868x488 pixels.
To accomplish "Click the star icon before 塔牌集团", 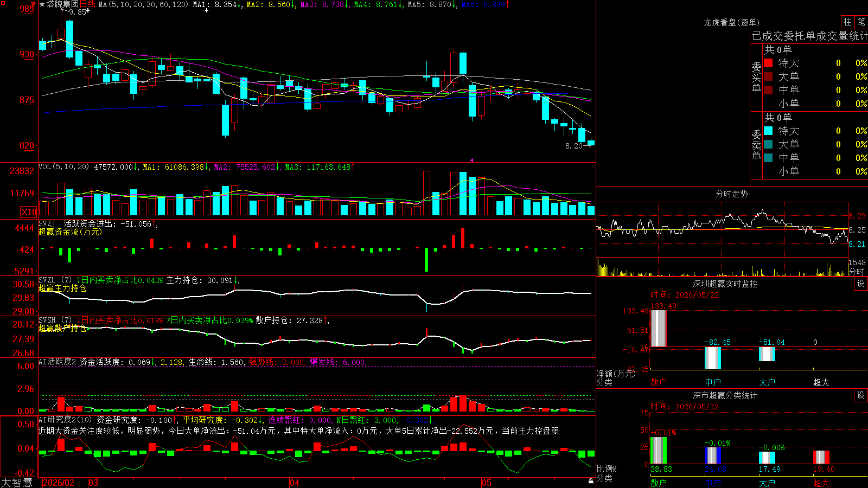I will coord(42,4).
